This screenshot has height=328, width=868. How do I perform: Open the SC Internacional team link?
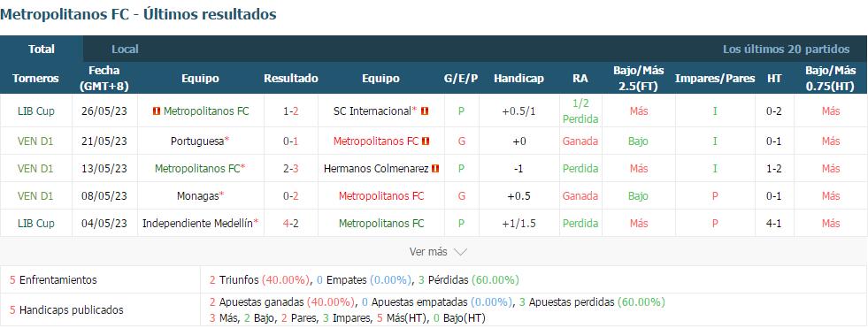373,111
